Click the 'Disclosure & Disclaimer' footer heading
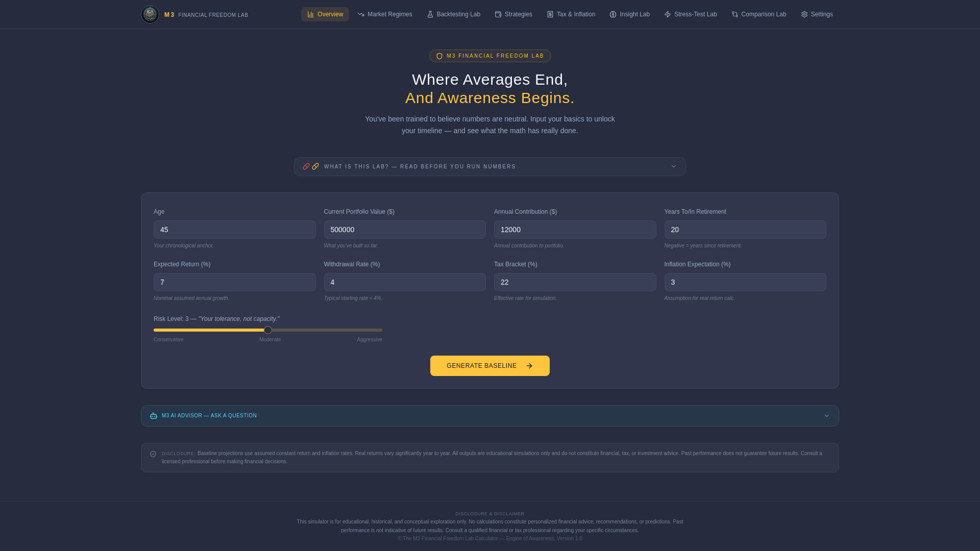The image size is (980, 551). coord(490,514)
